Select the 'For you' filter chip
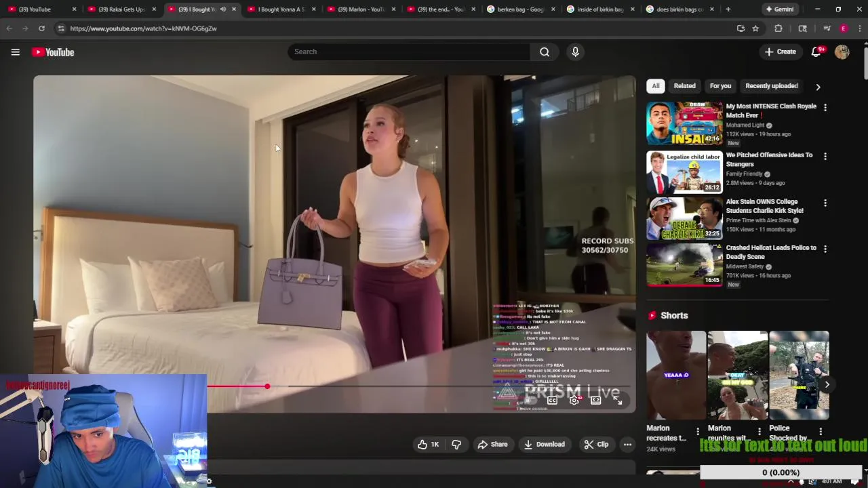The image size is (868, 488). click(x=720, y=86)
